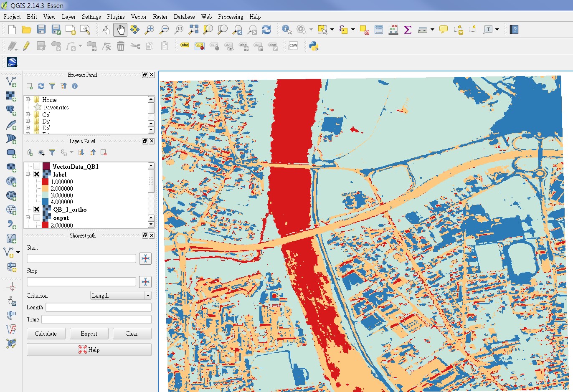Viewport: 573px width, 392px height.
Task: Click the Zoom In magnifier tool
Action: (149, 30)
